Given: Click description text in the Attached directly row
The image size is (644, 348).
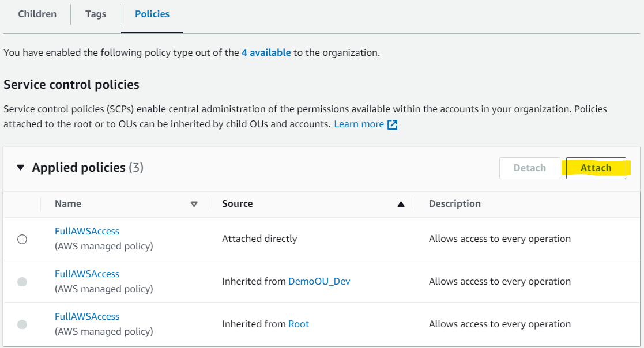Looking at the screenshot, I should tap(500, 239).
